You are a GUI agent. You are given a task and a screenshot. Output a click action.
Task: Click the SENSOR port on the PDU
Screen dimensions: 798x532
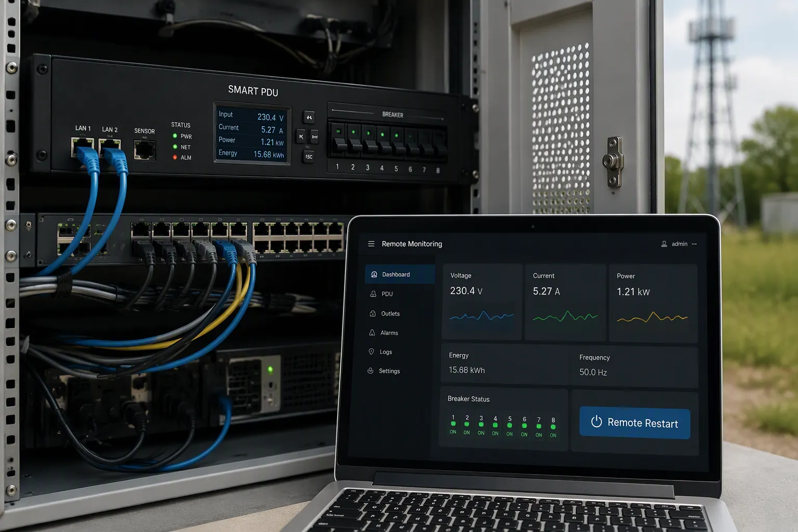coord(144,150)
